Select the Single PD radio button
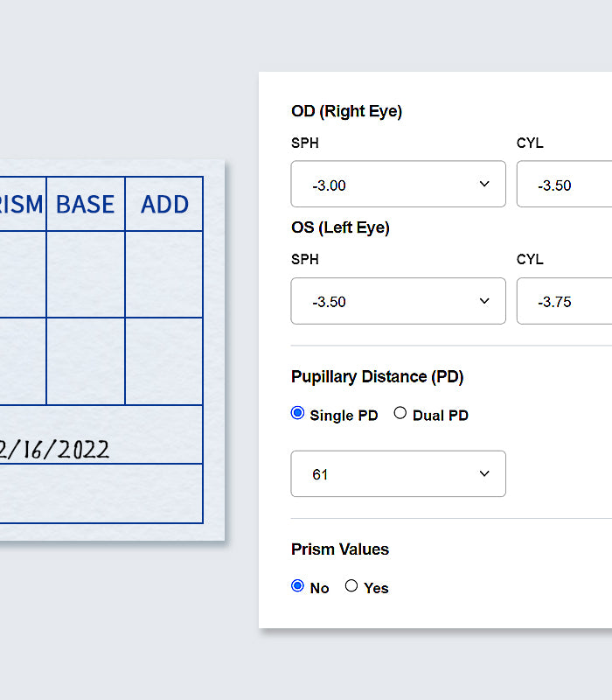Image resolution: width=612 pixels, height=700 pixels. click(297, 413)
